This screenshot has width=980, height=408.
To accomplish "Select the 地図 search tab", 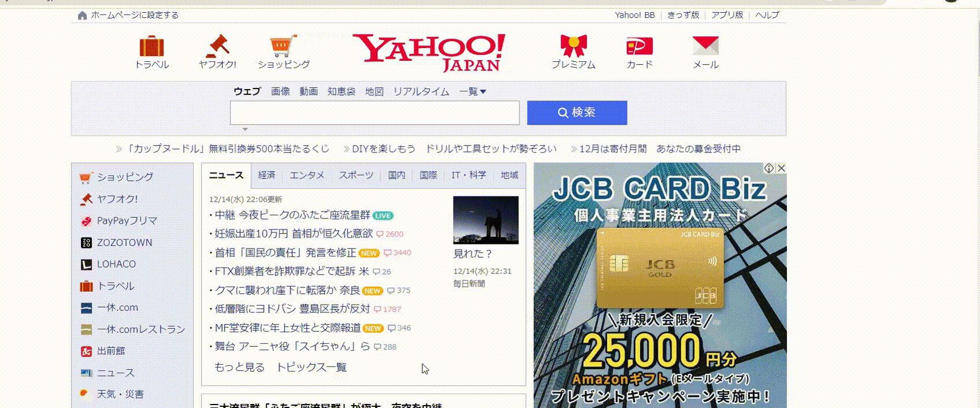I will tap(374, 91).
